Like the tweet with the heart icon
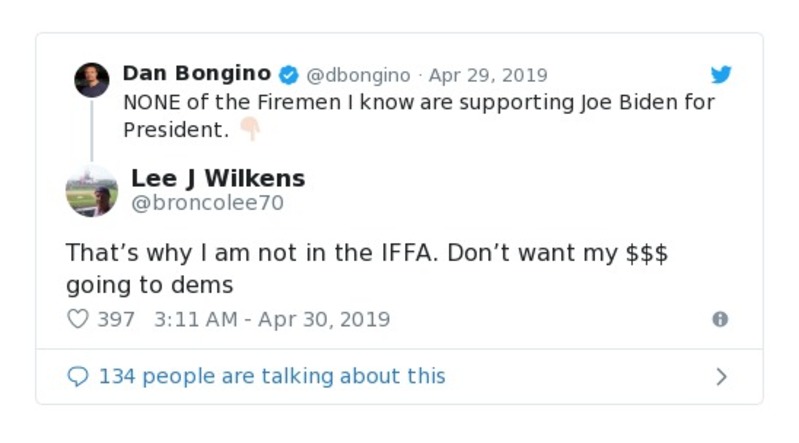 (x=77, y=320)
